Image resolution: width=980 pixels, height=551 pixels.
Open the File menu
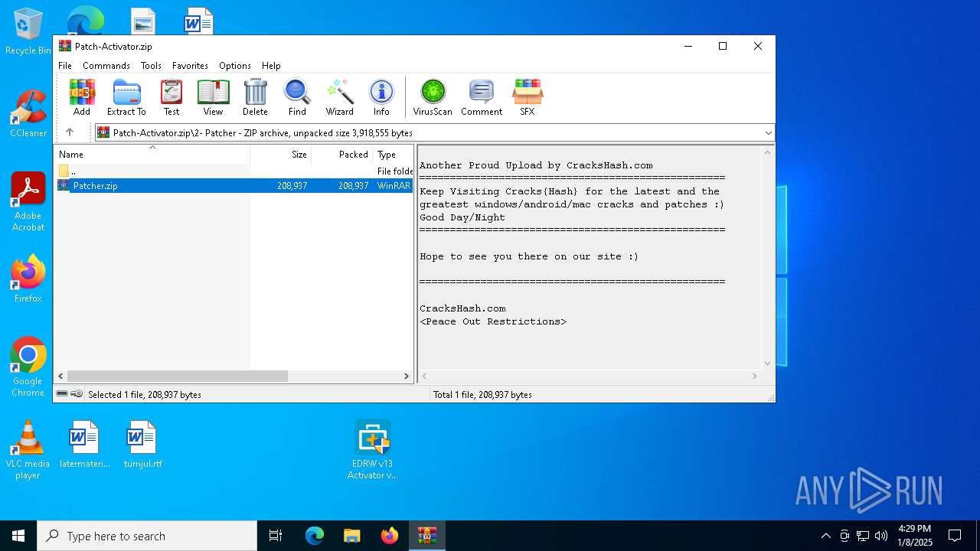(65, 66)
